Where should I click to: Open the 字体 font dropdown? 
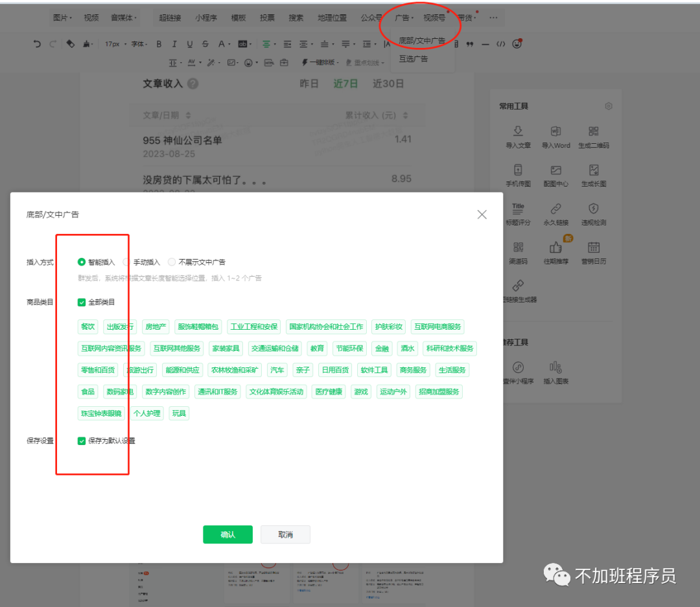(139, 44)
